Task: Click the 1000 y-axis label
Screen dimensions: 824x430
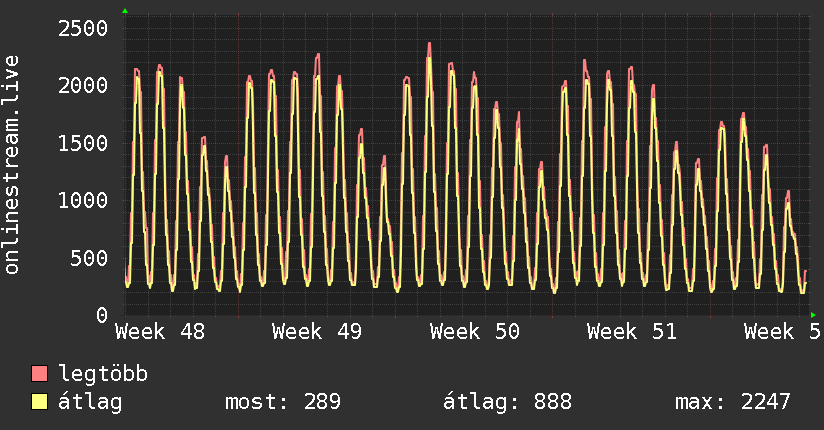Action: tap(83, 200)
